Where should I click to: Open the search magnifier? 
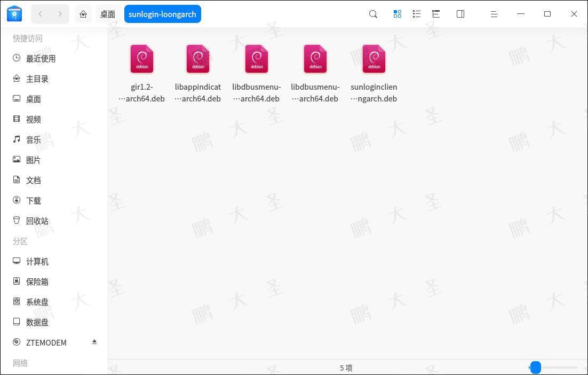pos(373,14)
